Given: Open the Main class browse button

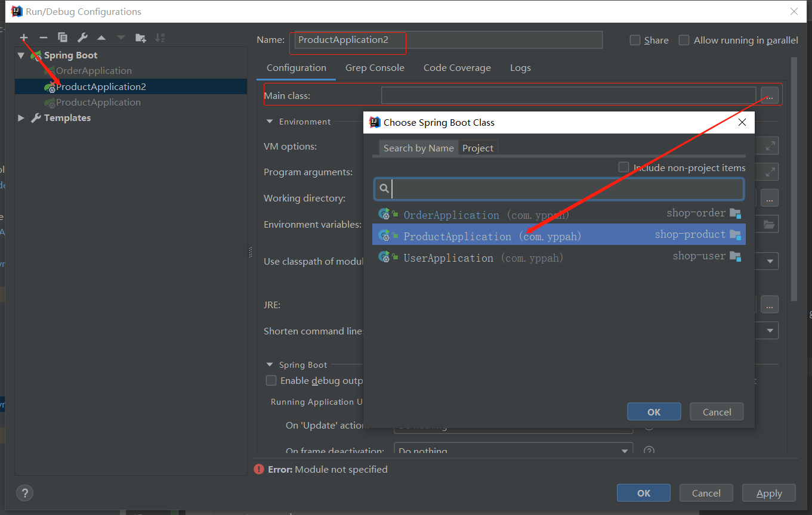Looking at the screenshot, I should [x=770, y=95].
